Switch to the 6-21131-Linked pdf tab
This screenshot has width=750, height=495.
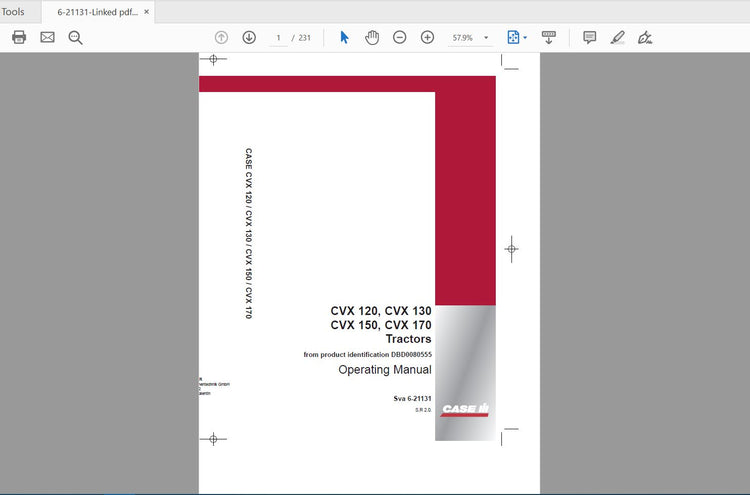[98, 12]
